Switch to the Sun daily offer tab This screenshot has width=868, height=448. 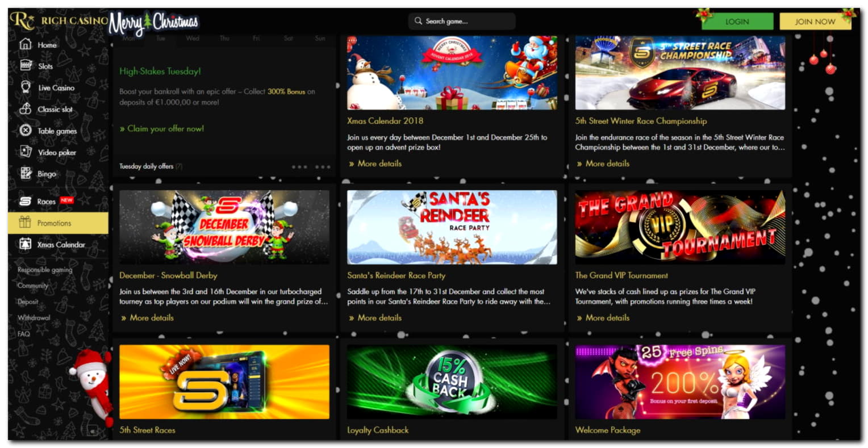[x=320, y=39]
